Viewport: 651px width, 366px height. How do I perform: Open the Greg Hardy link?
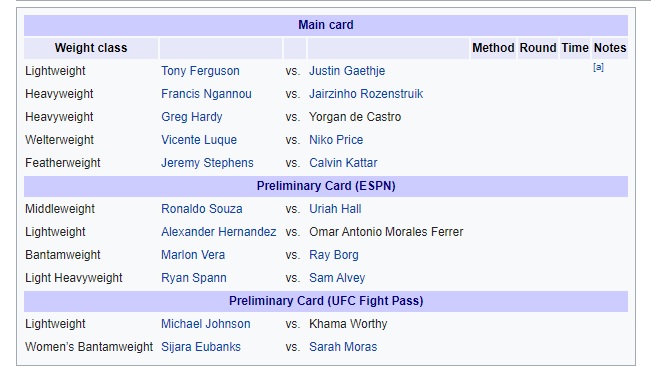(x=191, y=117)
